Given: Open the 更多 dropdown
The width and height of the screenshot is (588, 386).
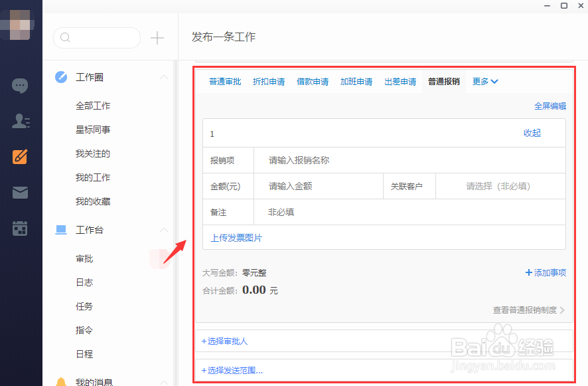Looking at the screenshot, I should pyautogui.click(x=485, y=82).
